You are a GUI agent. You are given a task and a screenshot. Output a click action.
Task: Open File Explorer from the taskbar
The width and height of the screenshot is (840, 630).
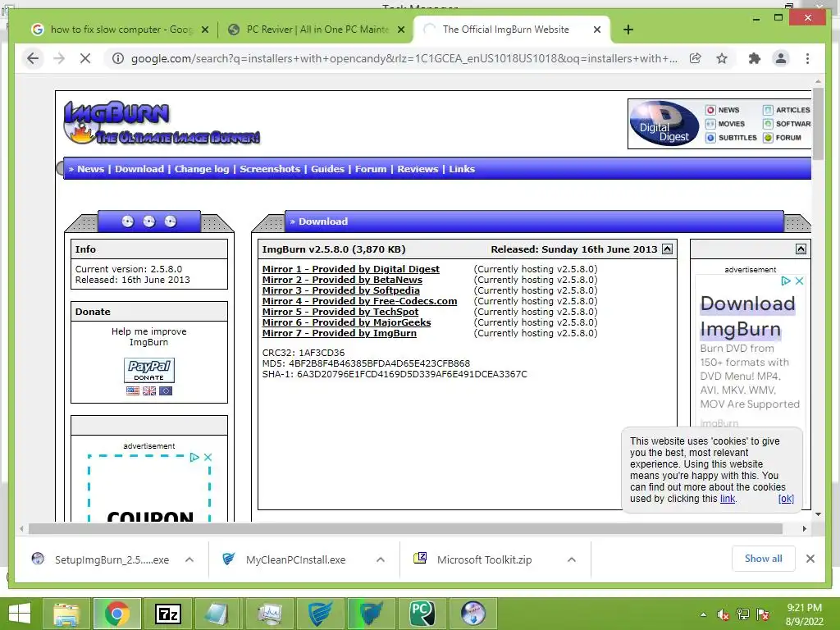click(x=67, y=614)
